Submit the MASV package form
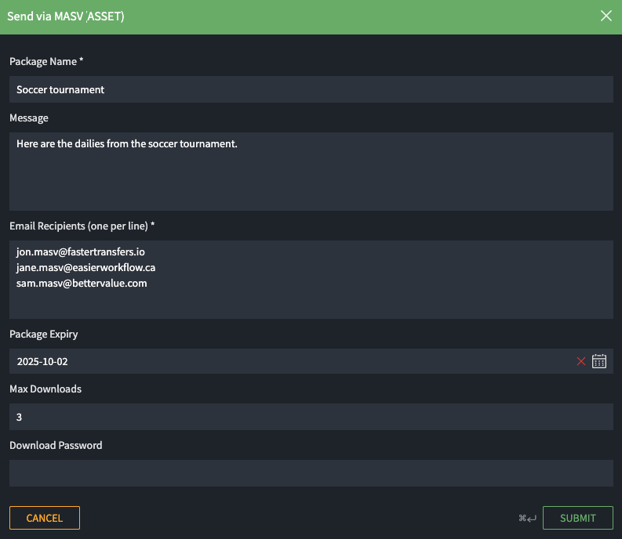 577,518
